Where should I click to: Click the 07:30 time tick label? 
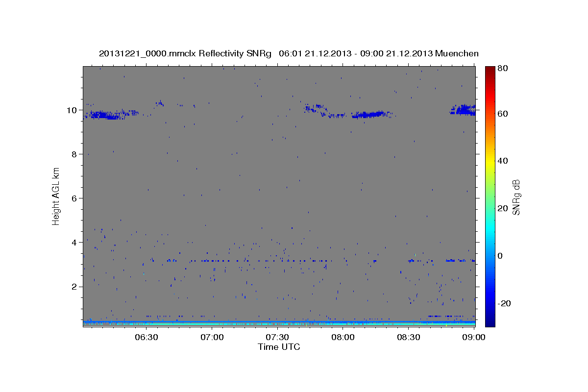pyautogui.click(x=277, y=337)
